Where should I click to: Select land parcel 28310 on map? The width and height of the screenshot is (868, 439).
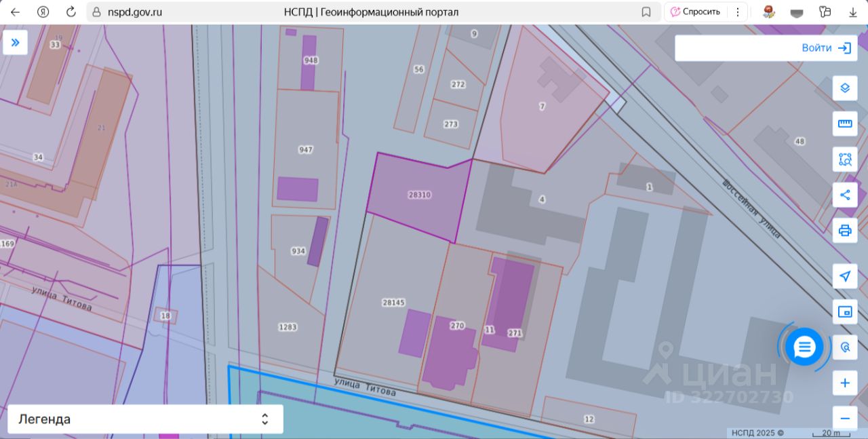pyautogui.click(x=419, y=195)
